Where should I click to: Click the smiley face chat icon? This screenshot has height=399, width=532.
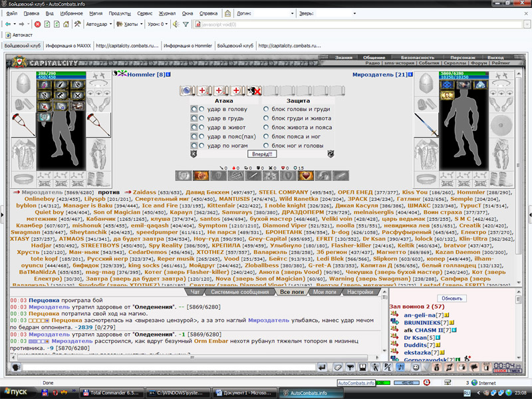click(416, 367)
